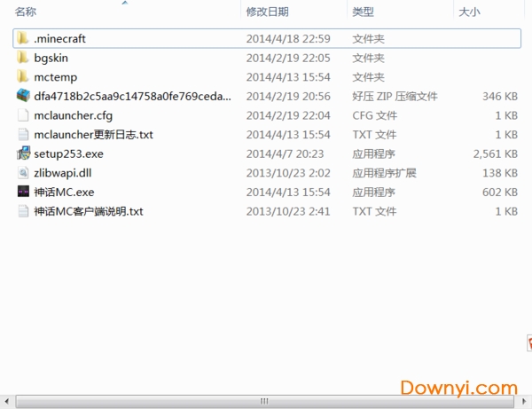Image resolution: width=532 pixels, height=409 pixels.
Task: Click the mclauncher更新日志.txt document icon
Action: (23, 135)
